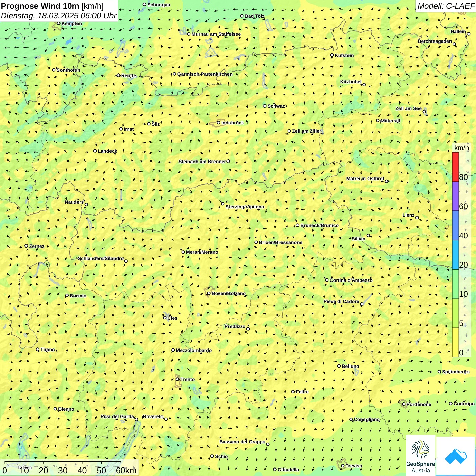Select the Lienz location marker
This screenshot has width=476, height=476.
[417, 218]
